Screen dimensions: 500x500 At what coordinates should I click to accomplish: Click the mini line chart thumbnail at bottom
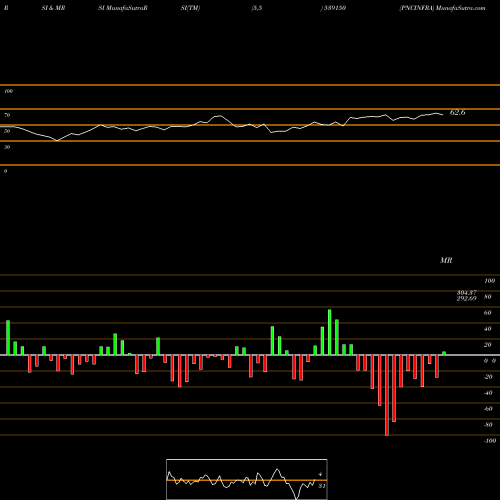[x=247, y=479]
